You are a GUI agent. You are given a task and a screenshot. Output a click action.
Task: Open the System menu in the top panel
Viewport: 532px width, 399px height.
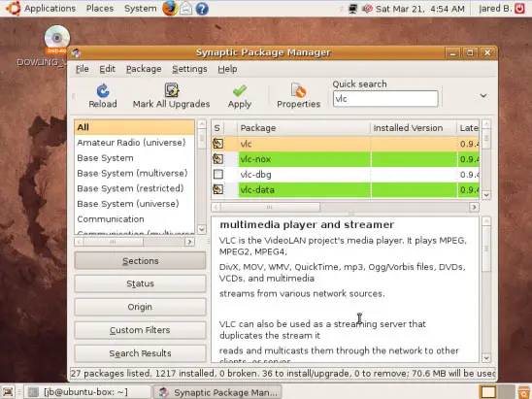tap(141, 8)
